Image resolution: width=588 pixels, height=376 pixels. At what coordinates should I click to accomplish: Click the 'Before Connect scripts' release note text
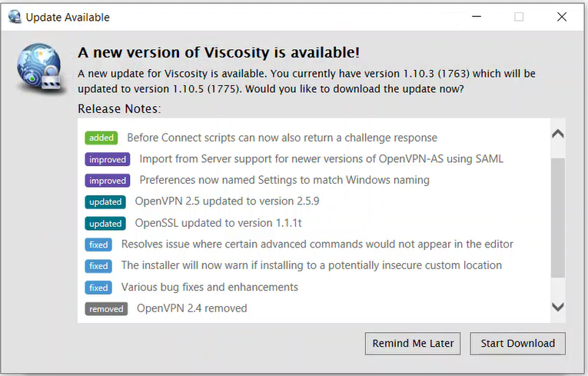click(x=282, y=138)
